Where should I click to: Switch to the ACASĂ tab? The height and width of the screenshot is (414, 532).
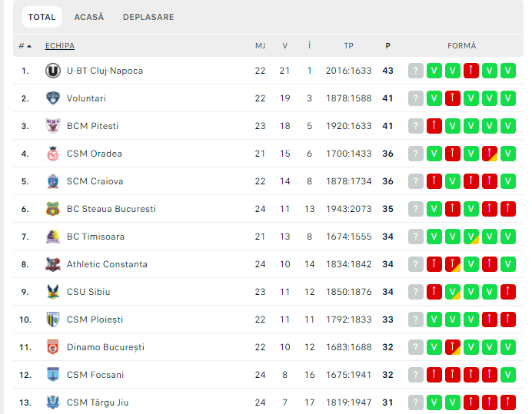click(89, 17)
